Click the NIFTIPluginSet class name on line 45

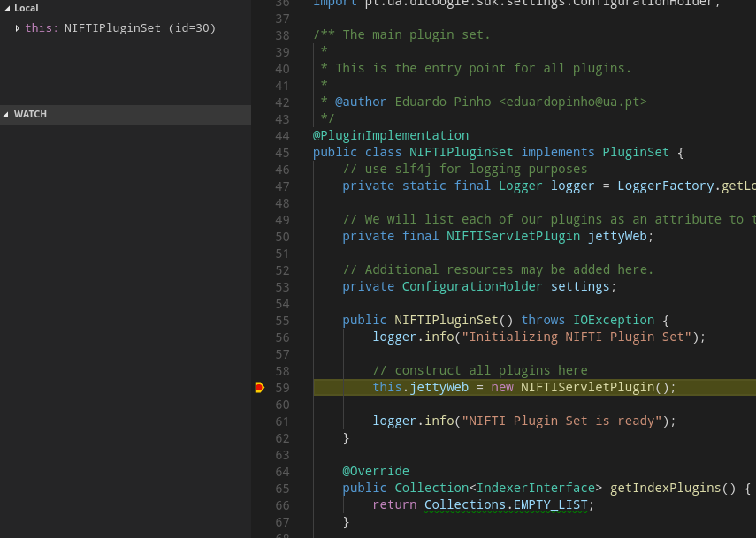tap(462, 152)
